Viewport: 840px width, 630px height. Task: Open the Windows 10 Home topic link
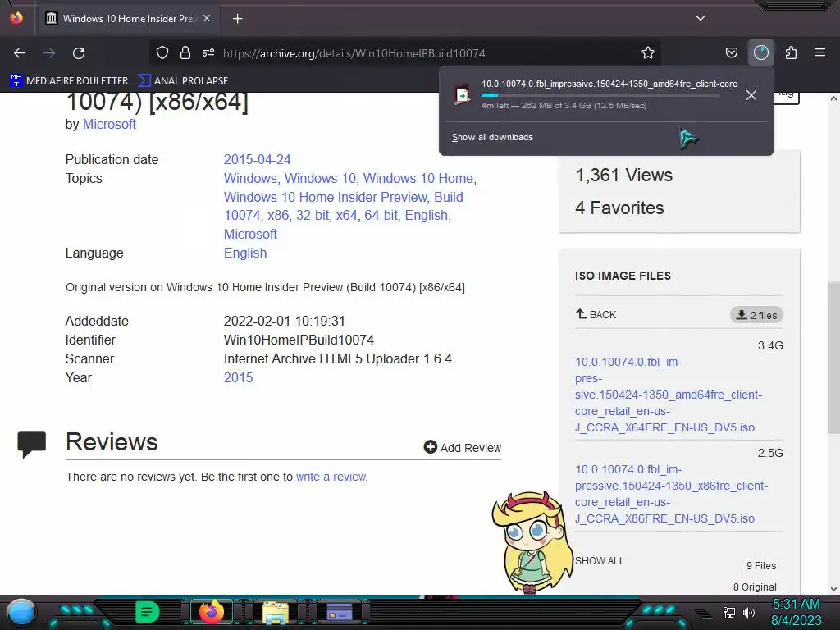pyautogui.click(x=418, y=178)
